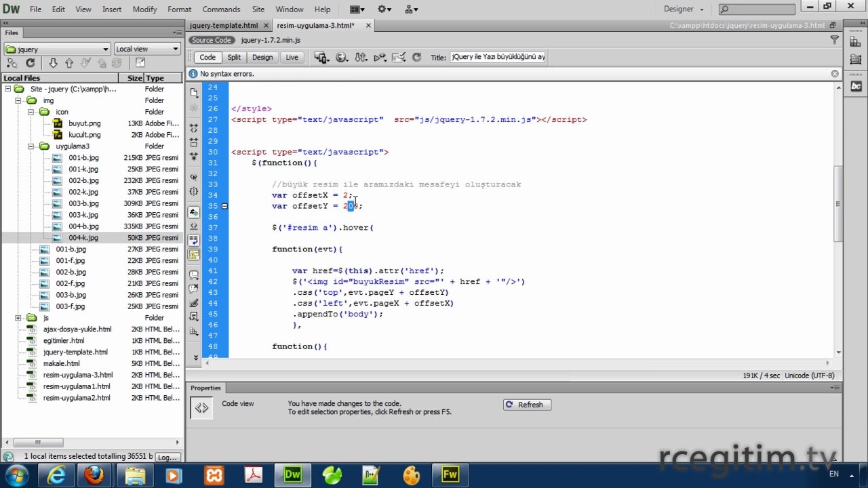Click the Log... button in Files panel
Screen dimensions: 868x488
167,457
